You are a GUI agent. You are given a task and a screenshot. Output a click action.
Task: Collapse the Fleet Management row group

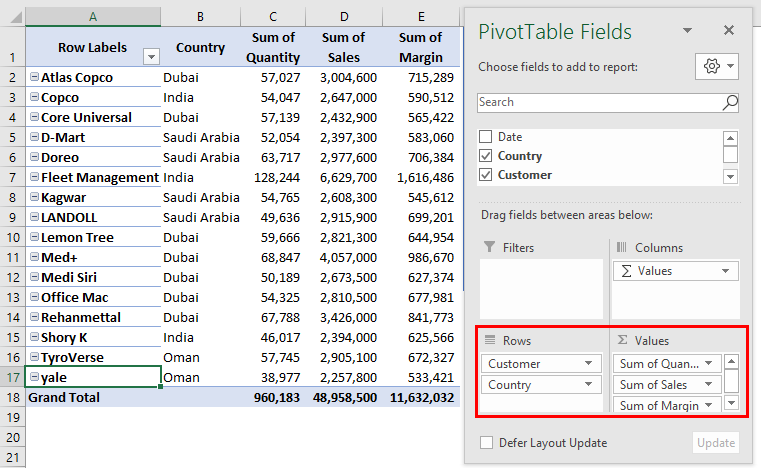pos(35,177)
